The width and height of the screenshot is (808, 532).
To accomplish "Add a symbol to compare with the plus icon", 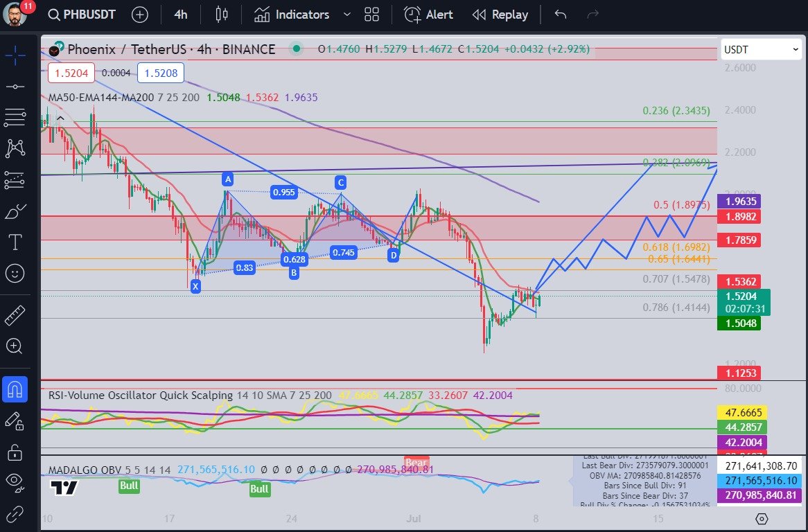I will pos(140,15).
